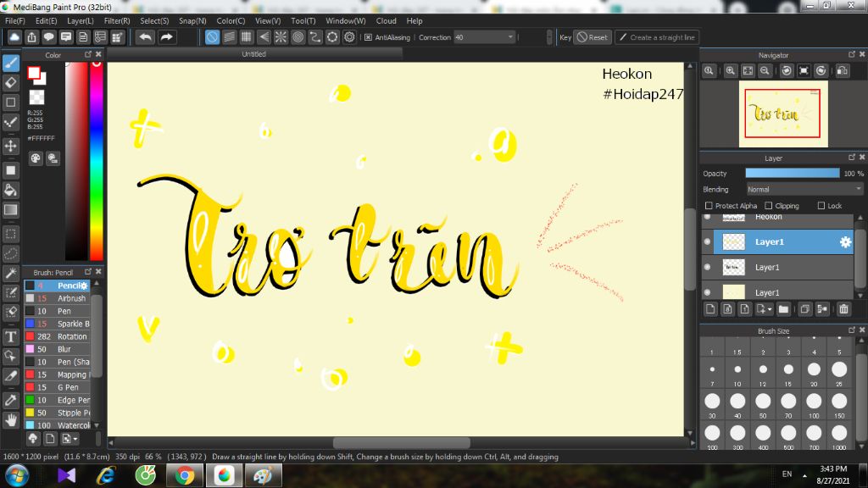Toggle the AntiAliasing checkbox
Screen dimensions: 868x488
click(368, 37)
